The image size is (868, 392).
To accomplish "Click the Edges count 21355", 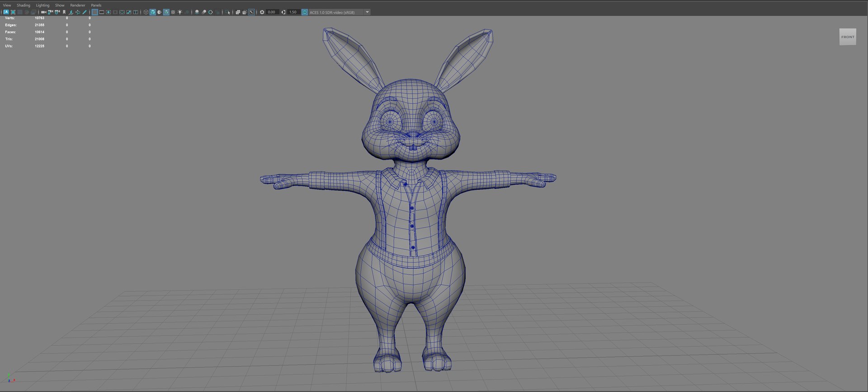I will [x=40, y=25].
